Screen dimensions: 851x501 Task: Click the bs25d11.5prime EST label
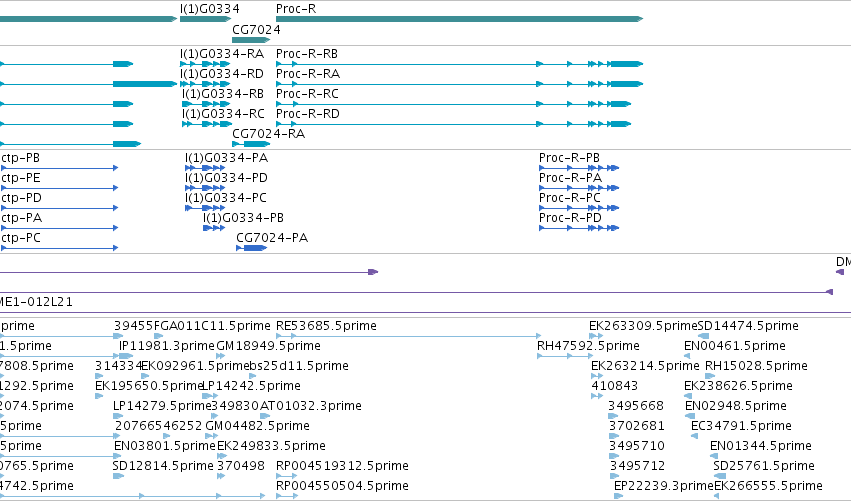tap(299, 366)
